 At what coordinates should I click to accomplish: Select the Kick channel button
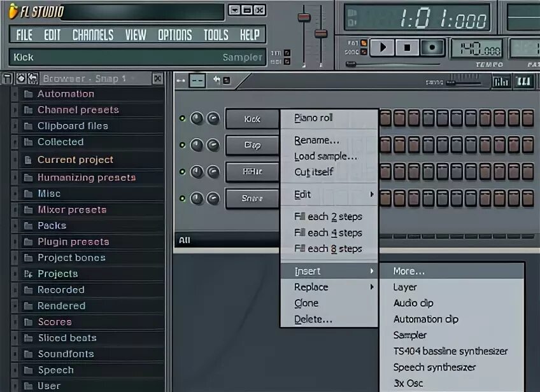click(252, 119)
